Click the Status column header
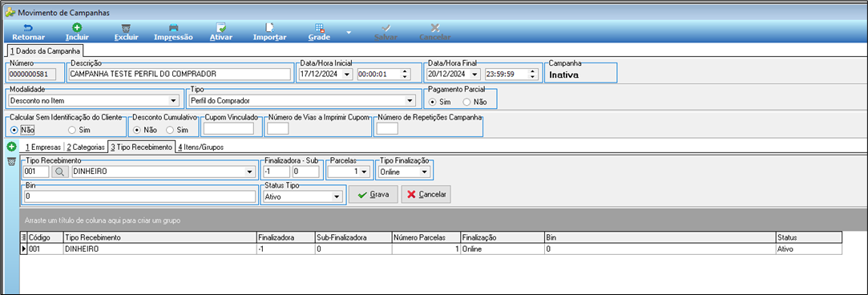Screen dimensions: 868x295 tap(808, 237)
